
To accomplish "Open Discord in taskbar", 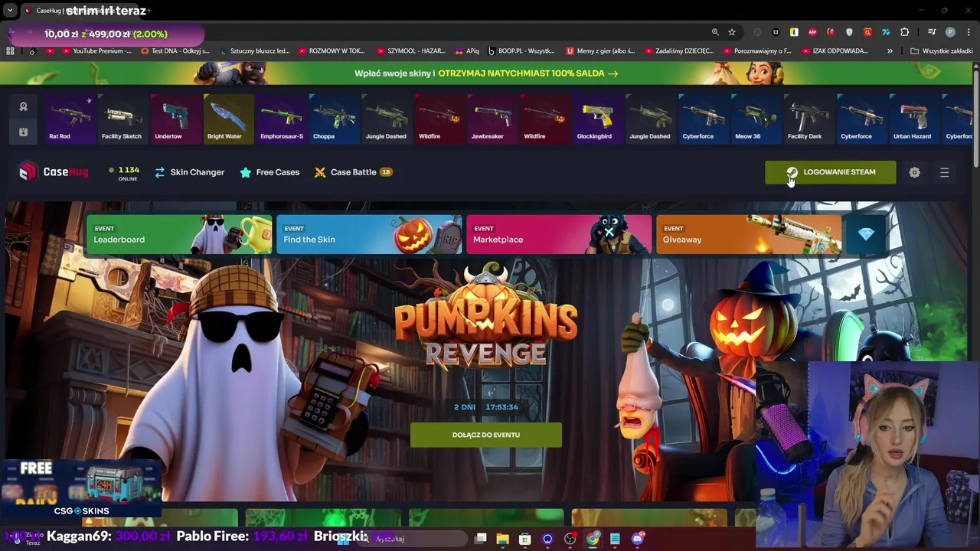I will pyautogui.click(x=638, y=539).
